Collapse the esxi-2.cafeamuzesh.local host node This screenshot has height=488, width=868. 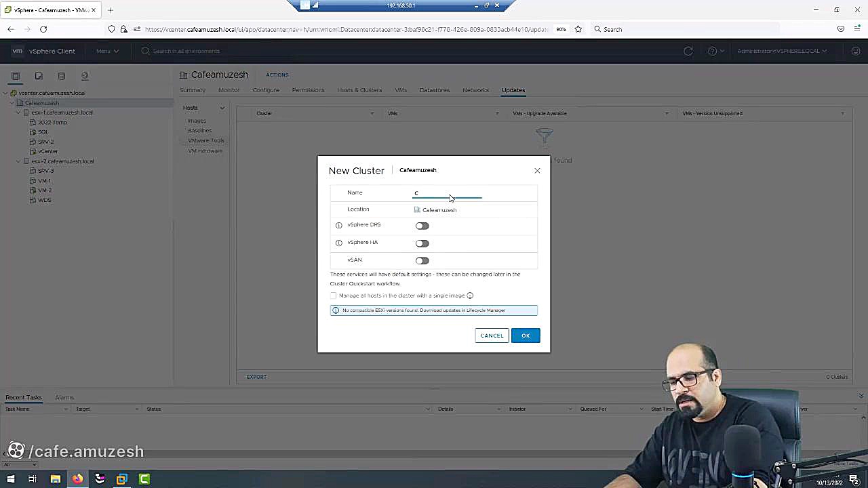(x=18, y=161)
